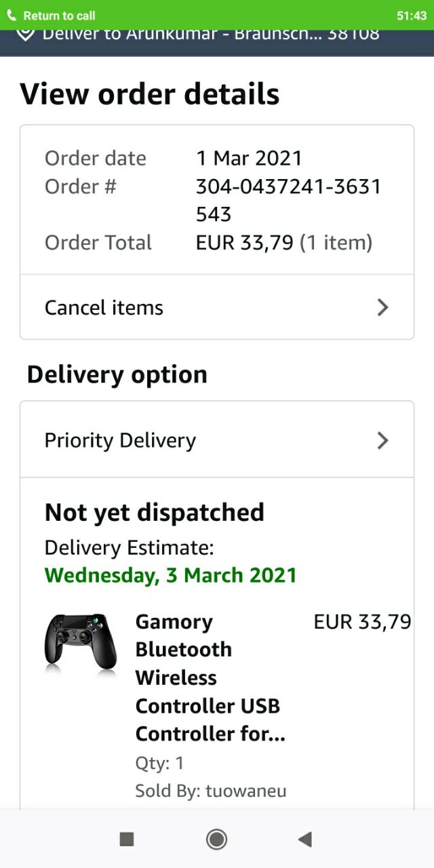
Task: Open the Android recent apps square button
Action: tap(127, 840)
